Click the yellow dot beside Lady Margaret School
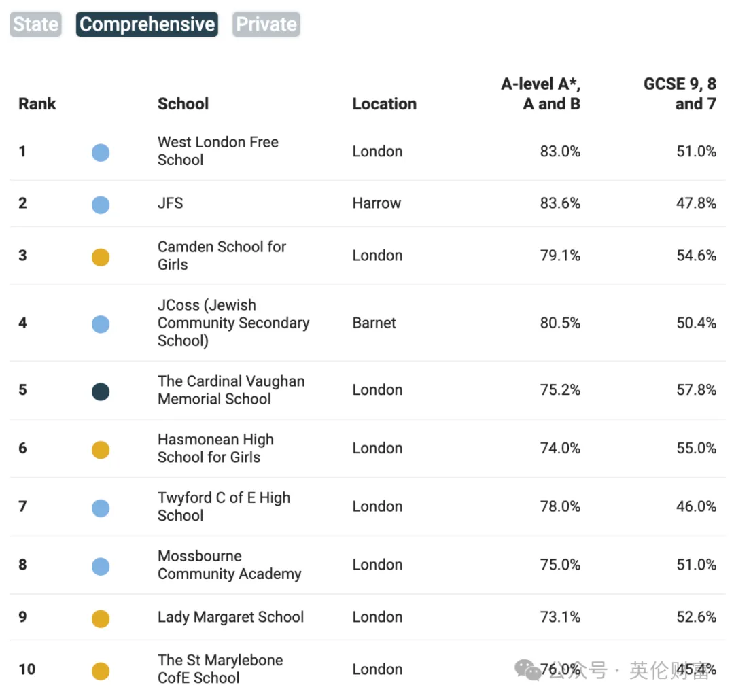The image size is (734, 700). point(101,618)
